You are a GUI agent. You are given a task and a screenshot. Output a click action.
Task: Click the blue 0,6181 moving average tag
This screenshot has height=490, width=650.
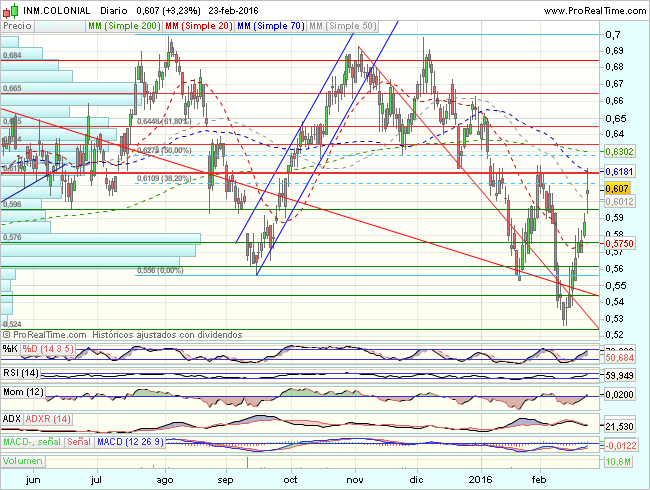point(619,172)
